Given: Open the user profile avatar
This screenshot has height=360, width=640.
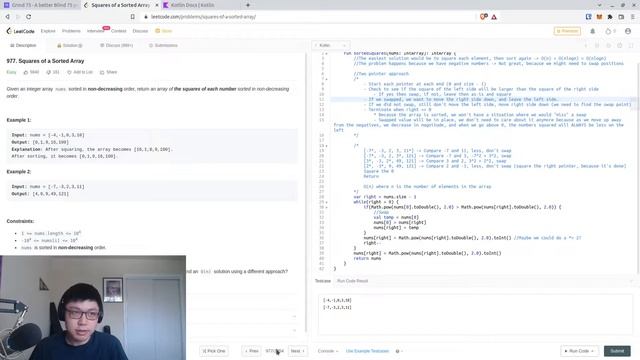Looking at the screenshot, I should (628, 31).
